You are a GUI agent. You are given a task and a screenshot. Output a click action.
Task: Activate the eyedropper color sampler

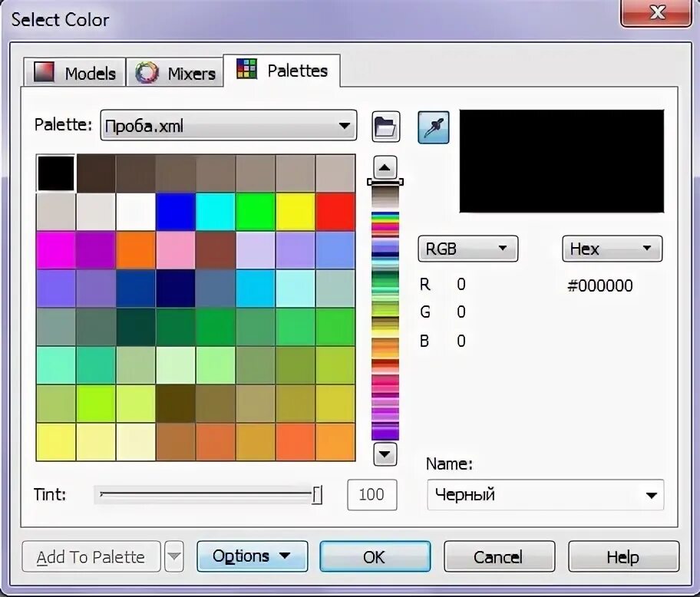pos(433,127)
